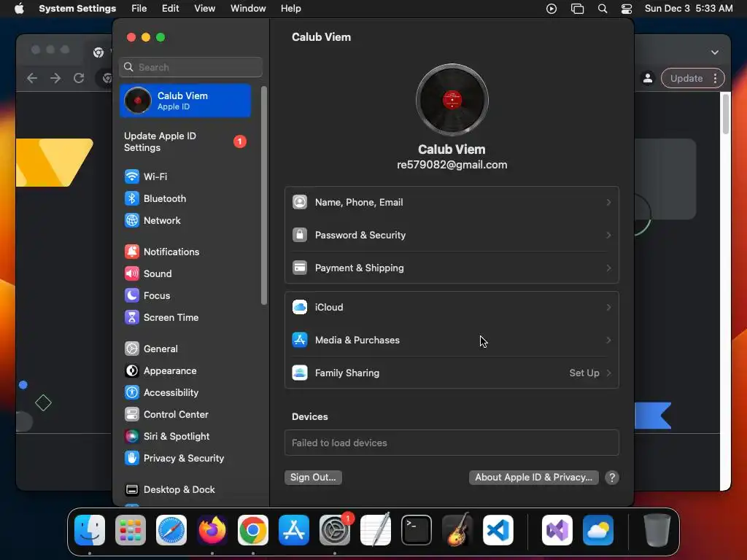The height and width of the screenshot is (560, 747).
Task: Open Trash from the Dock
Action: pyautogui.click(x=657, y=530)
